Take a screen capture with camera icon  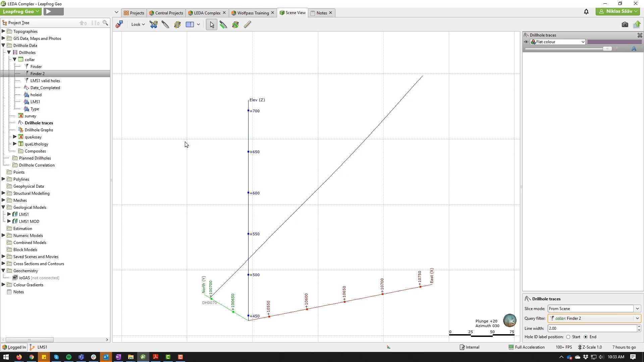pos(625,24)
